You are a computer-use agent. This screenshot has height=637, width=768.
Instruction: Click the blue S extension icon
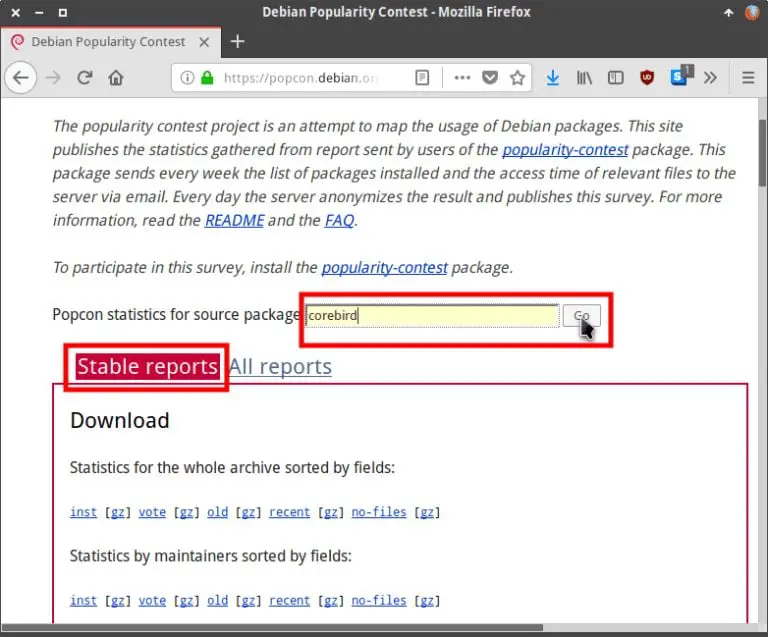680,76
